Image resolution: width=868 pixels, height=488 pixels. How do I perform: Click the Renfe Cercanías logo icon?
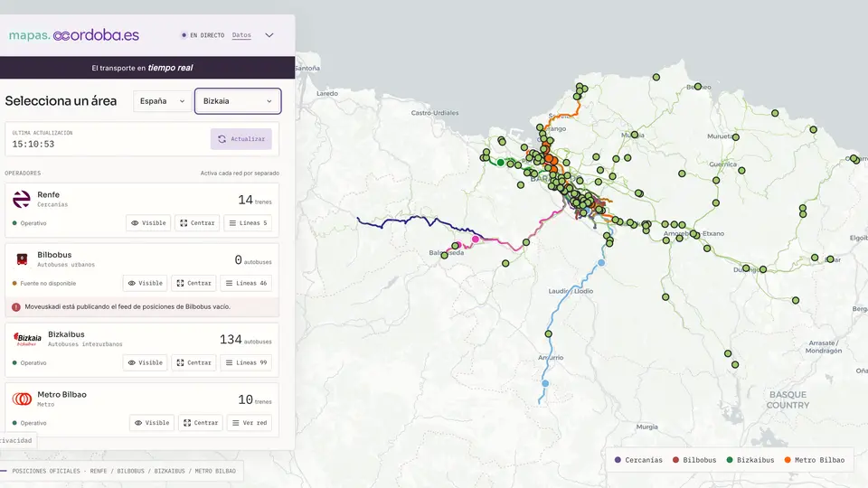click(x=22, y=199)
